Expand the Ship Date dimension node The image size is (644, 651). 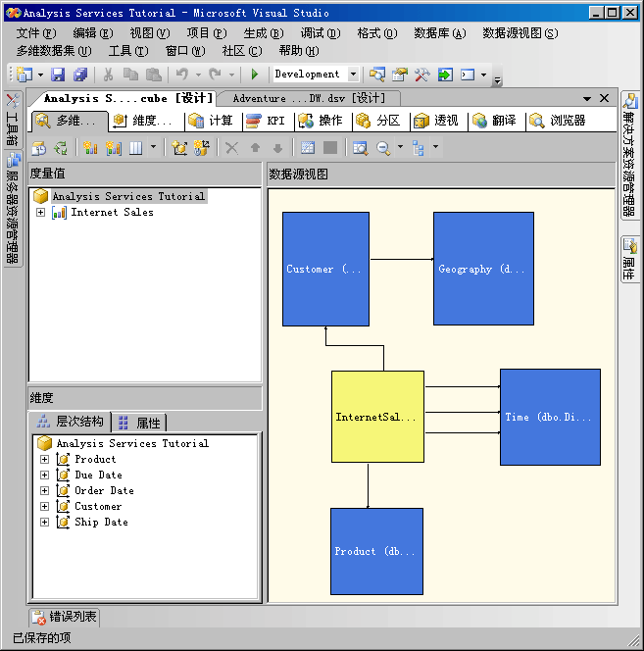[x=44, y=523]
